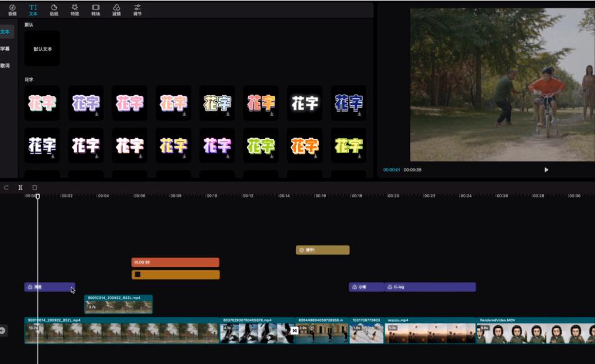Image resolution: width=595 pixels, height=364 pixels.
Task: Switch to the 歌词 lyrics sidebar tab
Action: click(5, 65)
